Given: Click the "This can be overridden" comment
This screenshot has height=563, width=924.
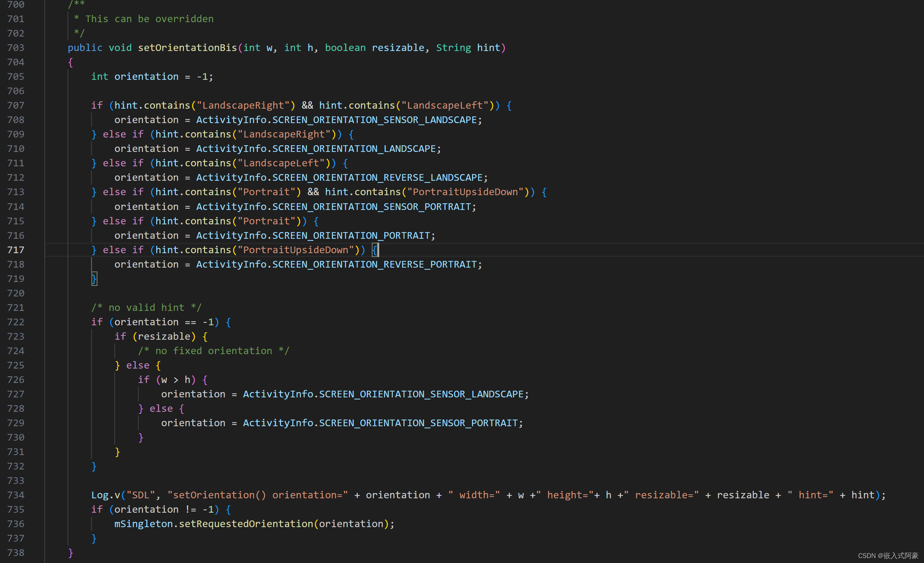Looking at the screenshot, I should (149, 19).
